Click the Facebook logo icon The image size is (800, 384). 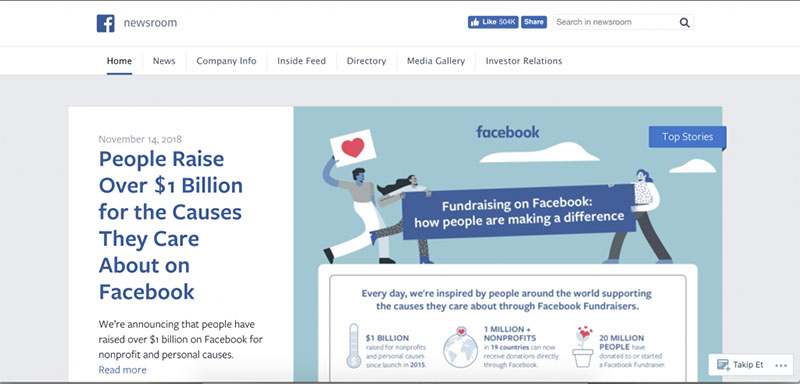(106, 23)
